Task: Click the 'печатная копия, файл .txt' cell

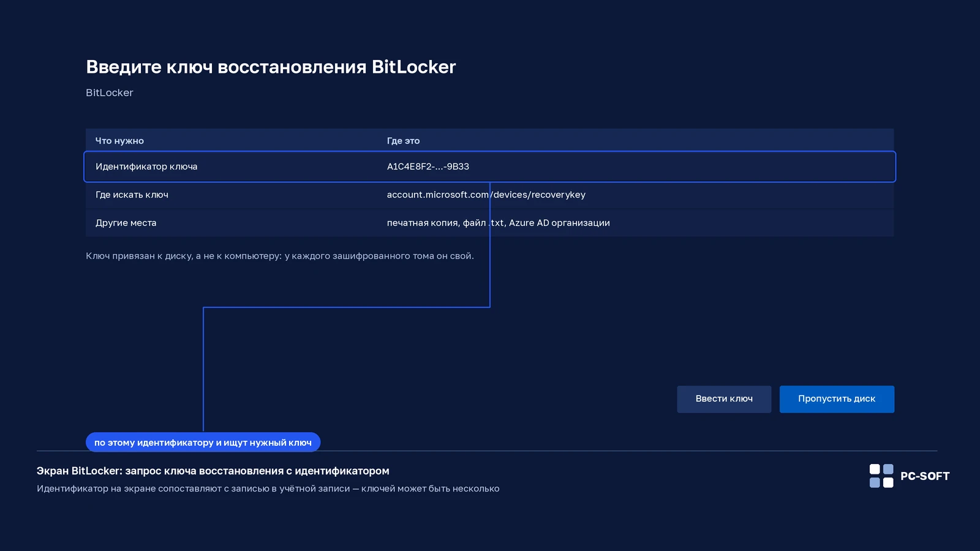Action: pyautogui.click(x=499, y=223)
